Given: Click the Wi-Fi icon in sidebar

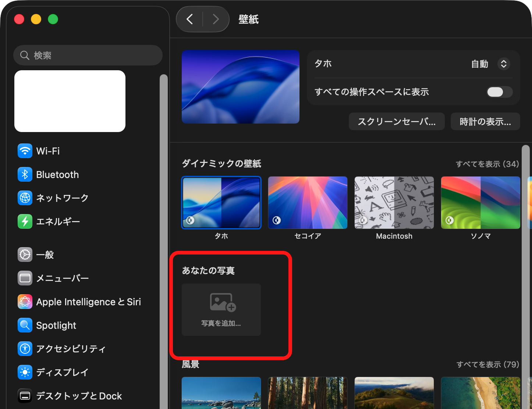Looking at the screenshot, I should pyautogui.click(x=25, y=151).
